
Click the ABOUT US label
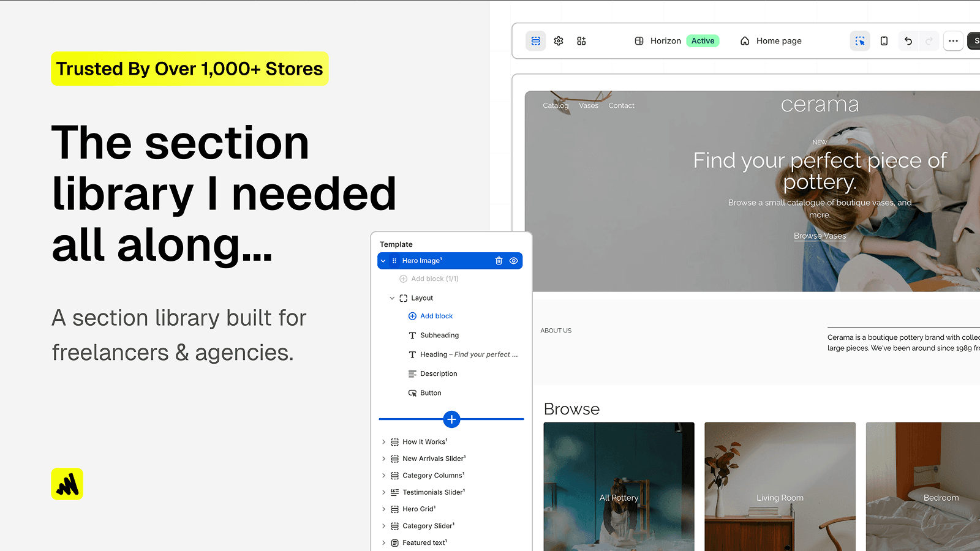(x=556, y=331)
